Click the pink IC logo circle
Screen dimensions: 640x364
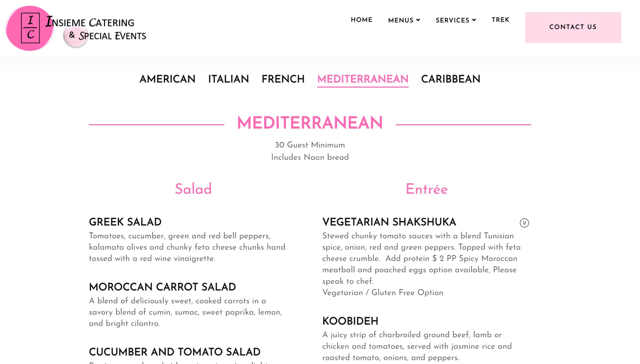(30, 28)
